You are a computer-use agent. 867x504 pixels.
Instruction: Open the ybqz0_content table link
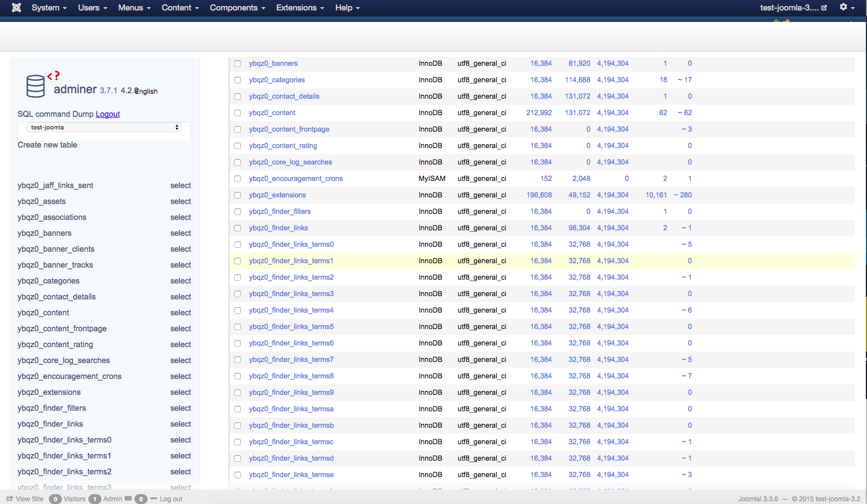(x=272, y=113)
